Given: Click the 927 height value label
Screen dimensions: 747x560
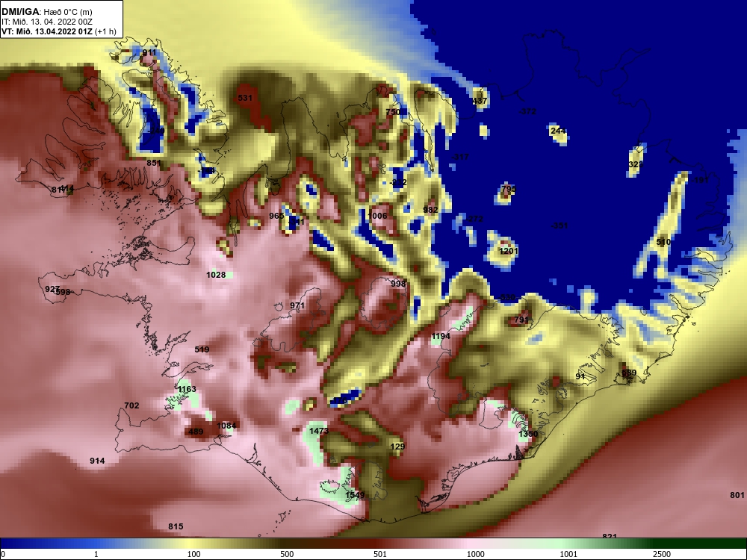Looking at the screenshot, I should [52, 289].
